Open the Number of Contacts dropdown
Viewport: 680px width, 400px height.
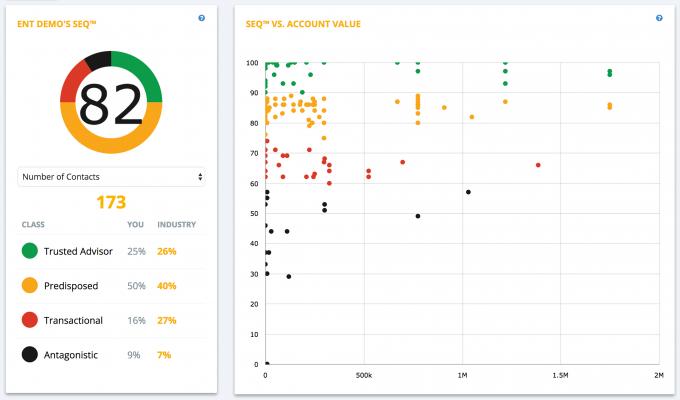pyautogui.click(x=111, y=176)
